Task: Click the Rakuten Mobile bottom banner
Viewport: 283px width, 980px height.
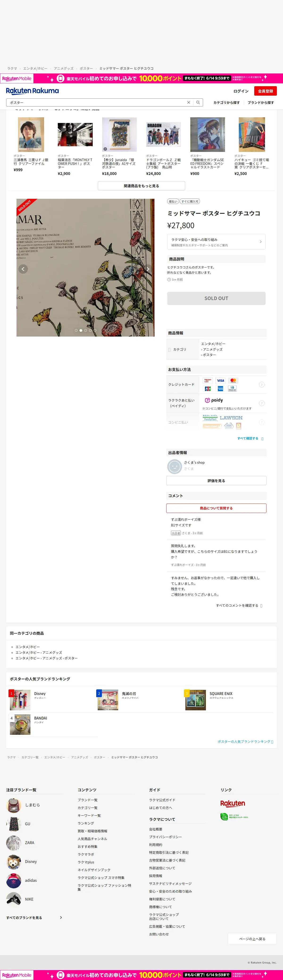Action: 141,975
